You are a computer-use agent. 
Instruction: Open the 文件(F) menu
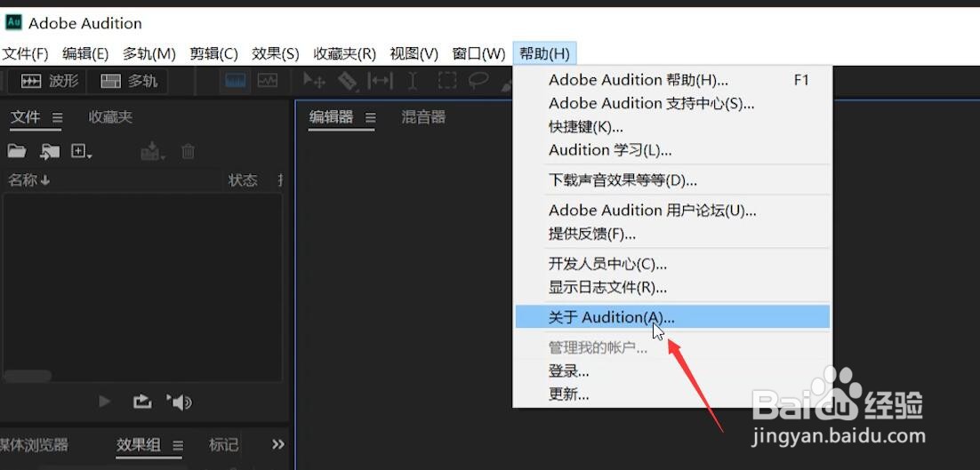pyautogui.click(x=25, y=53)
